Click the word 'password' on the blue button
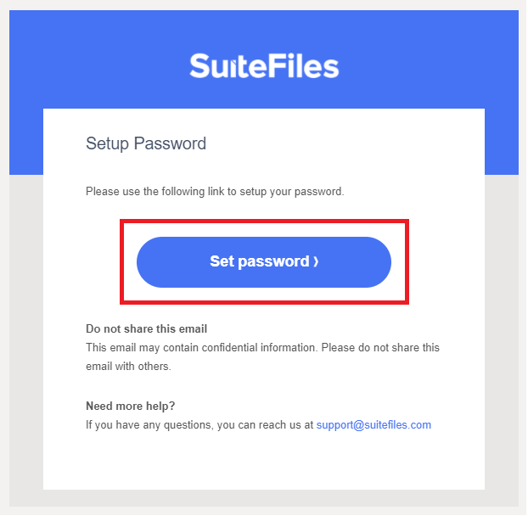This screenshot has height=516, width=528. (273, 262)
